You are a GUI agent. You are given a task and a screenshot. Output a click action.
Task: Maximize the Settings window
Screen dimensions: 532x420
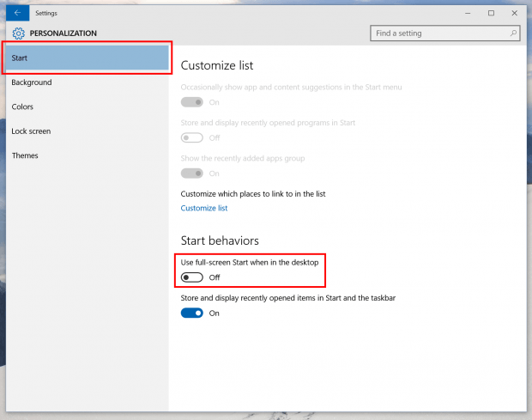point(491,13)
